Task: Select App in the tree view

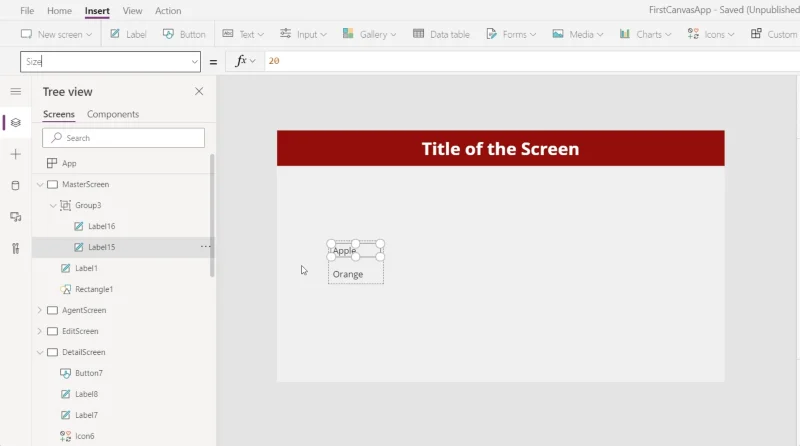Action: 69,163
